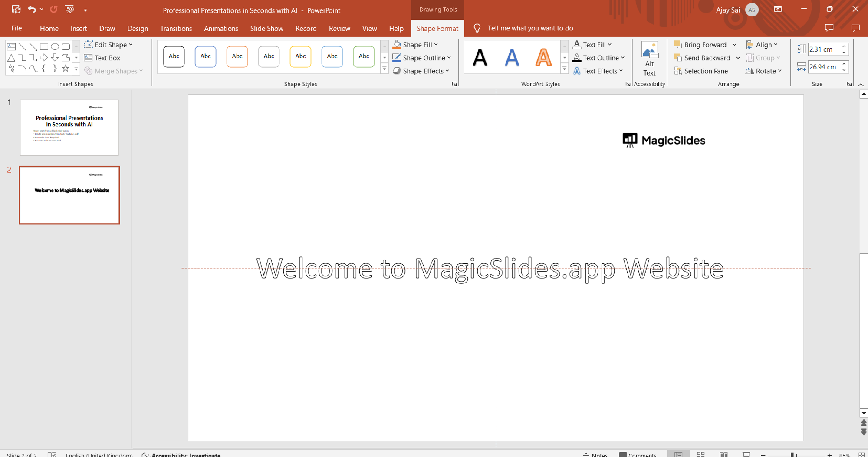Click the zoom slider handle

[x=792, y=454]
